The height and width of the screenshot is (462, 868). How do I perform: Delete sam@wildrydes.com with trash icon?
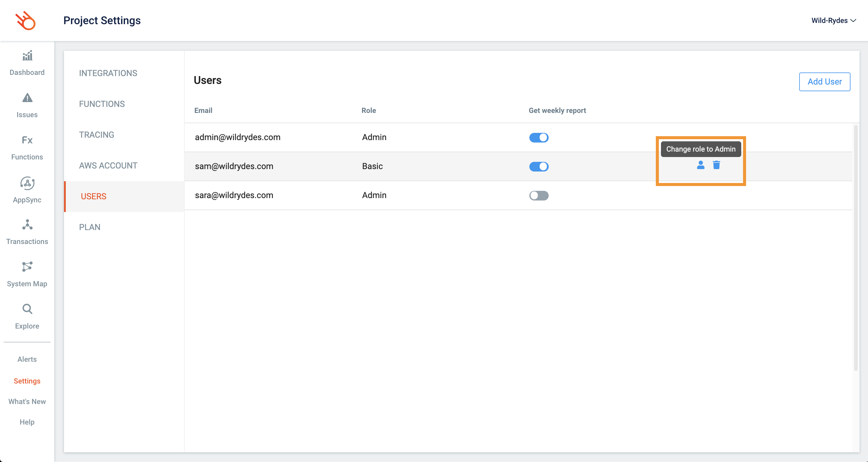716,165
